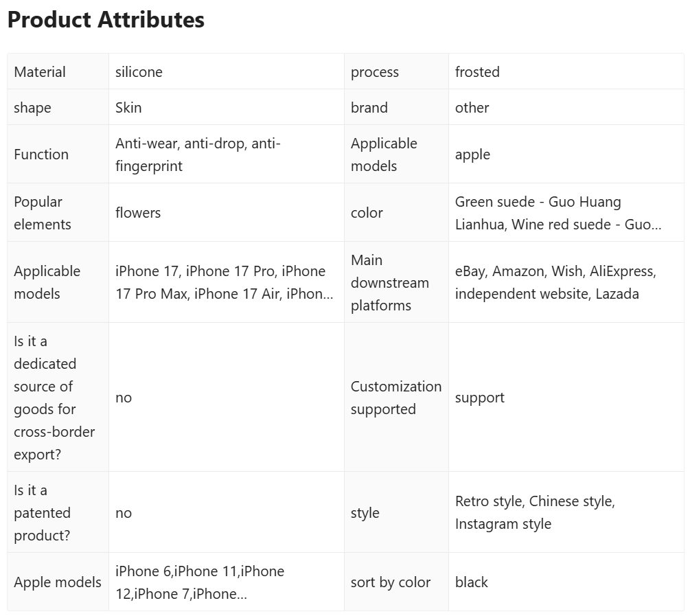Expand the truncated iPhone 6 Apple models list
The width and height of the screenshot is (690, 616).
(x=200, y=582)
